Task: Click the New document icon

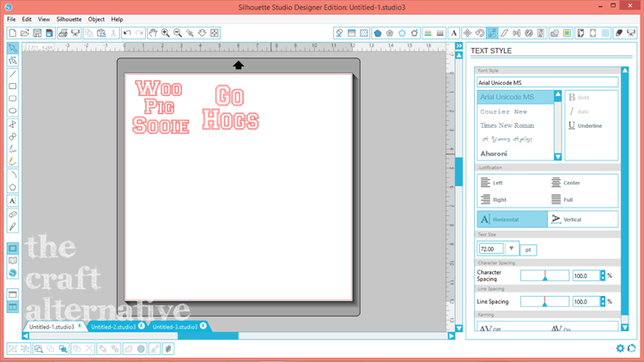Action: pyautogui.click(x=12, y=33)
